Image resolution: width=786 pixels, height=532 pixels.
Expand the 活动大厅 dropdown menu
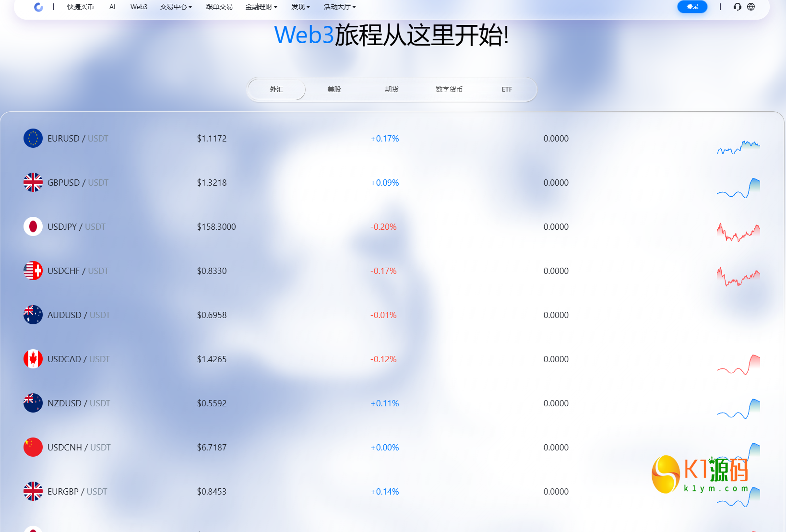point(340,7)
